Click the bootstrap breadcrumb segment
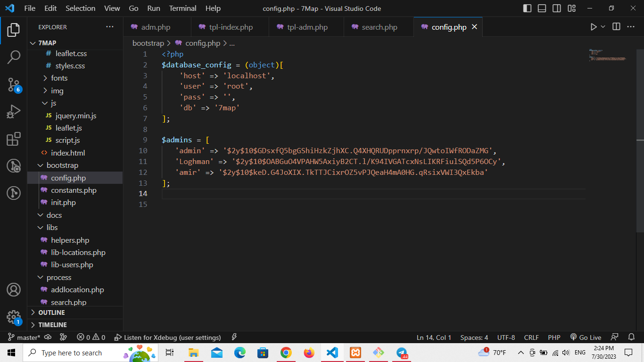Viewport: 644px width, 362px height. (148, 43)
